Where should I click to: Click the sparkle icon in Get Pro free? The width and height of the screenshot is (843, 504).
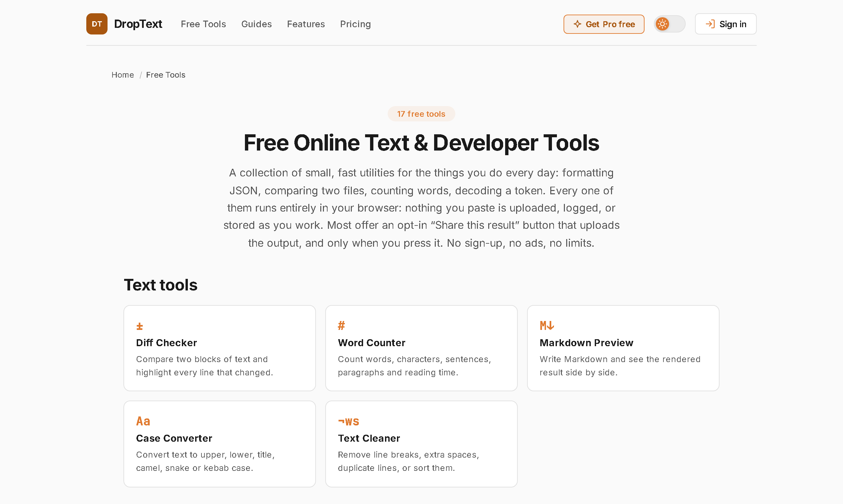[577, 24]
